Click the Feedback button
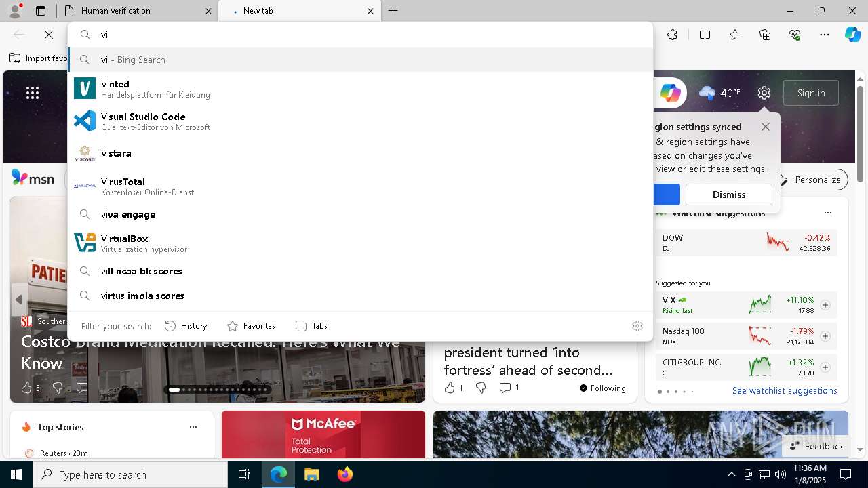 pyautogui.click(x=816, y=446)
